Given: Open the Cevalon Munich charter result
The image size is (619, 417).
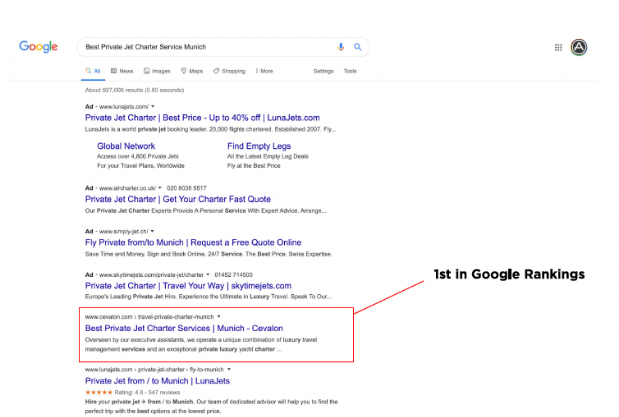Looking at the screenshot, I should click(184, 328).
